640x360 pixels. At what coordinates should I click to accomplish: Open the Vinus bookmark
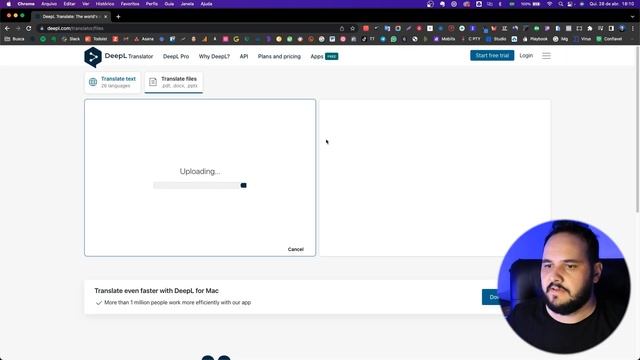pyautogui.click(x=582, y=39)
